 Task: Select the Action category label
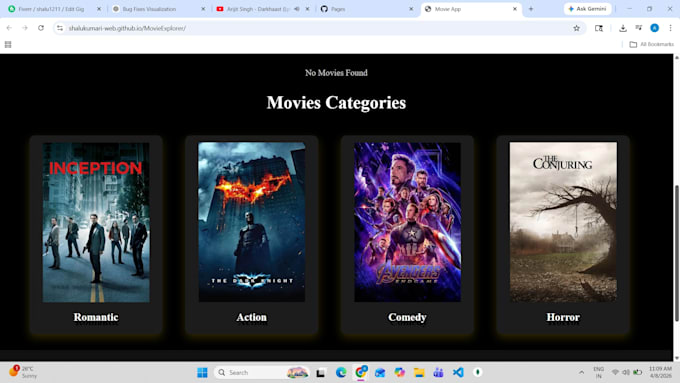tap(252, 317)
